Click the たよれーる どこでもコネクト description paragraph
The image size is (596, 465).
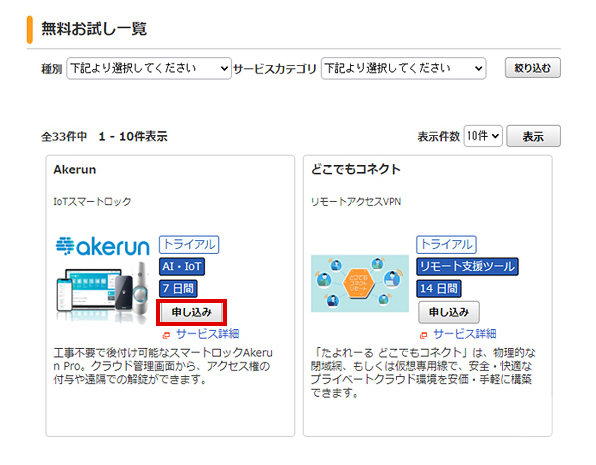point(423,373)
